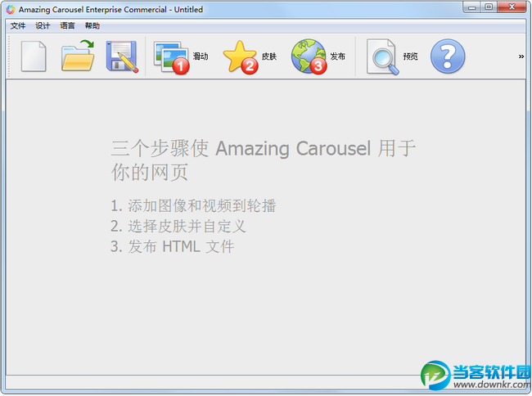Open help via blue question mark
Image resolution: width=532 pixels, height=396 pixels.
click(448, 56)
